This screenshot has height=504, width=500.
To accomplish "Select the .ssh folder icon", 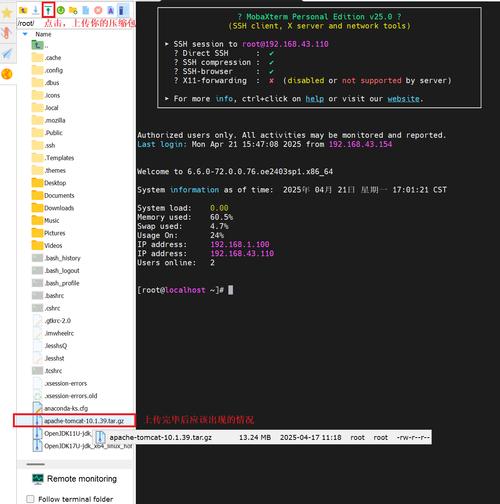I will tap(38, 145).
